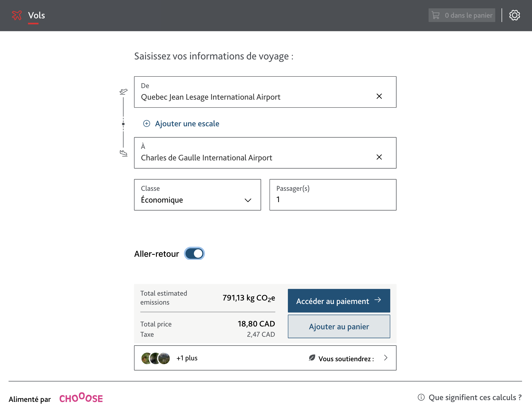This screenshot has width=532, height=413.
Task: Open Que signifient ces calculs link
Action: click(x=475, y=397)
